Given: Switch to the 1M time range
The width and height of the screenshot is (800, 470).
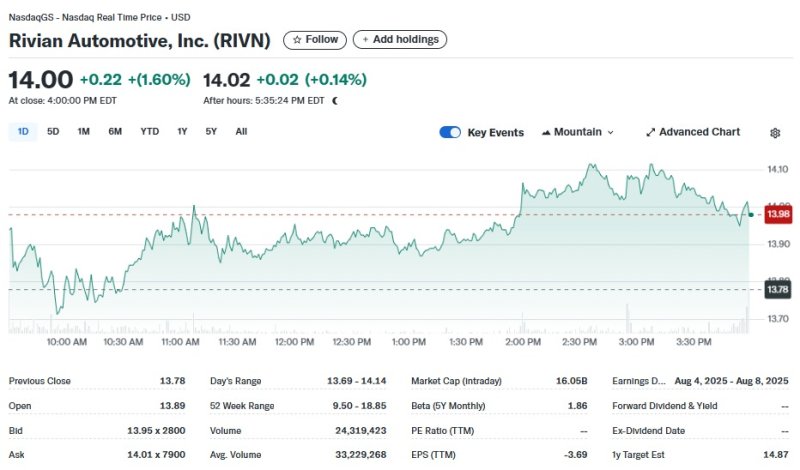Looking at the screenshot, I should [84, 132].
